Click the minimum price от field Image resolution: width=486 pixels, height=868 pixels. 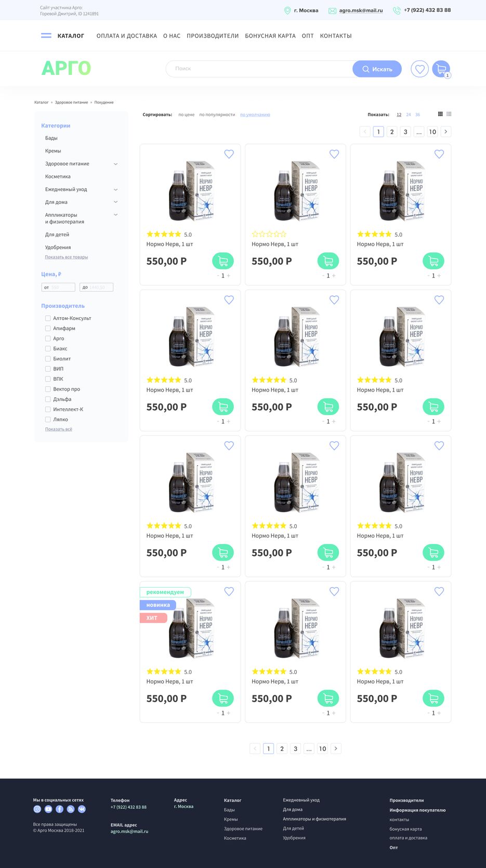pyautogui.click(x=58, y=287)
